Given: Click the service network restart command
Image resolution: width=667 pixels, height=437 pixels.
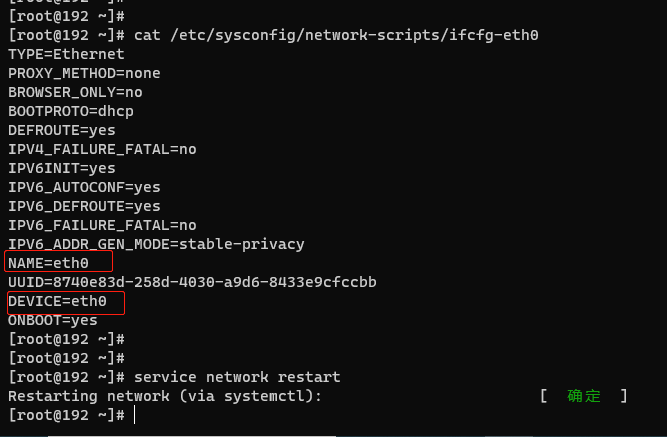Looking at the screenshot, I should [237, 377].
